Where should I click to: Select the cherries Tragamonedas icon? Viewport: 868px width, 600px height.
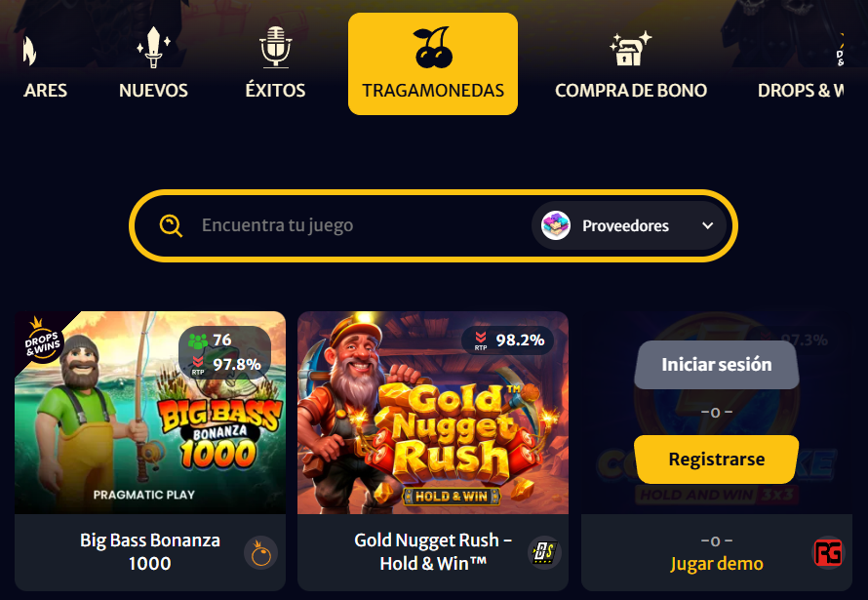433,48
